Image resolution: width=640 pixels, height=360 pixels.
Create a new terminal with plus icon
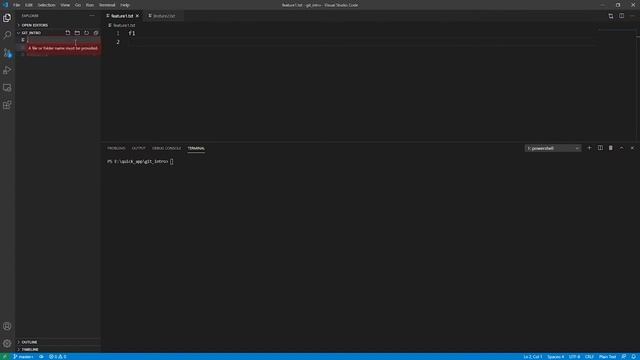(x=589, y=148)
